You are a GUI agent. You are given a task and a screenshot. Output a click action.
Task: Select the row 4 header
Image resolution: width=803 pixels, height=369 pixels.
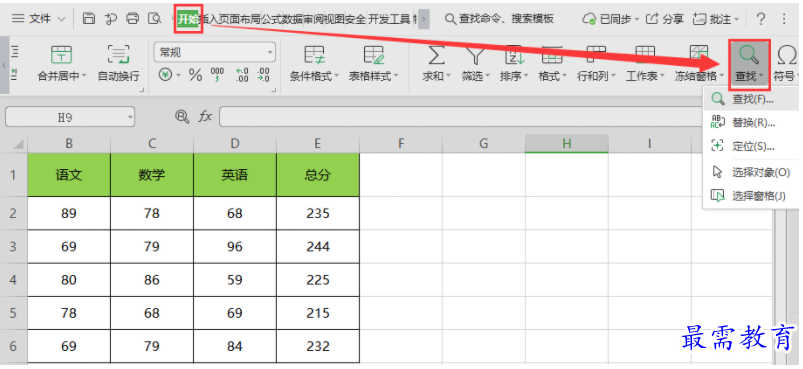[13, 280]
